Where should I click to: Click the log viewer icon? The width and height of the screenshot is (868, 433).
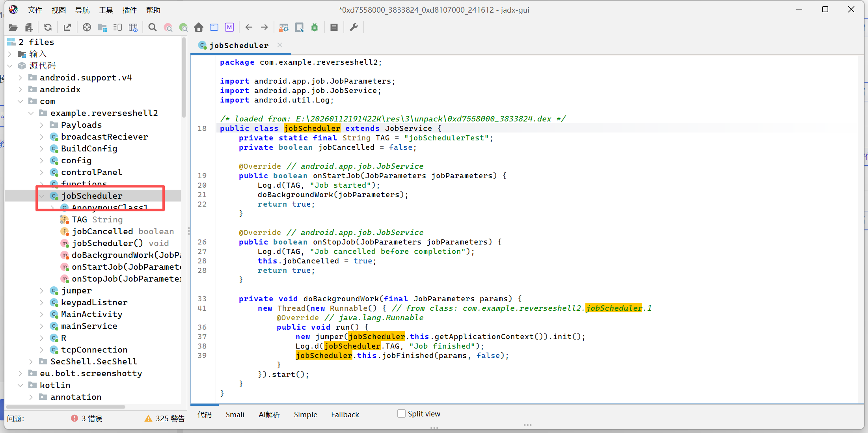click(334, 28)
